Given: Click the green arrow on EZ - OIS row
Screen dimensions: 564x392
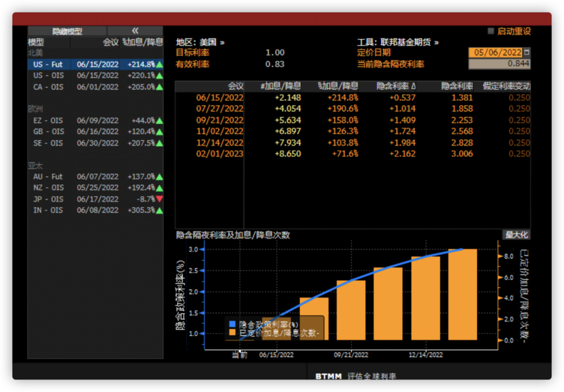Looking at the screenshot, I should tap(159, 121).
